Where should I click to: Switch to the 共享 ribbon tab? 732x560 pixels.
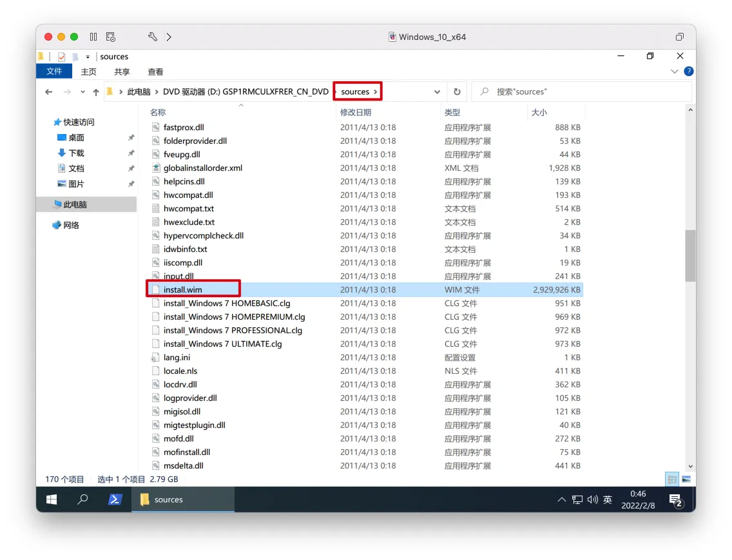coord(122,72)
